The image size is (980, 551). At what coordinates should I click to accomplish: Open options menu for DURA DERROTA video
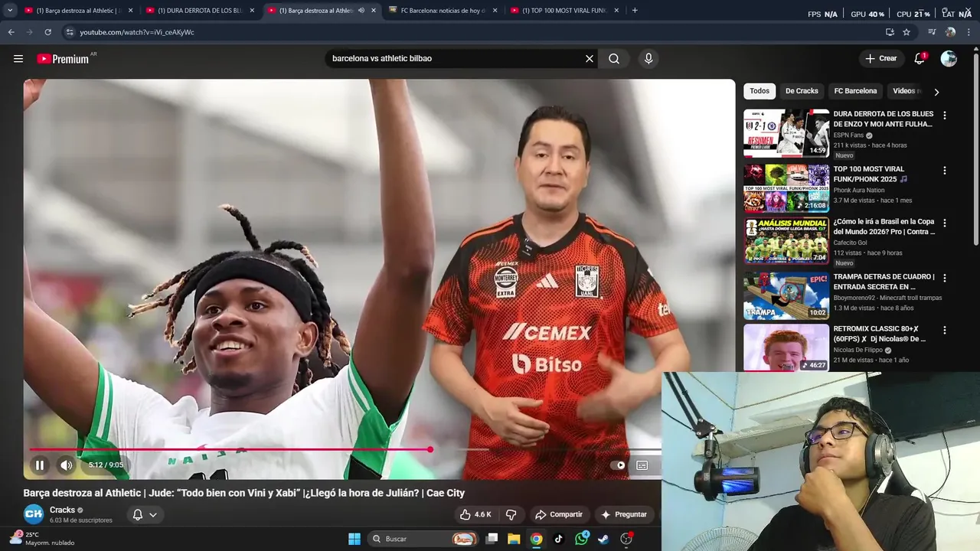945,116
